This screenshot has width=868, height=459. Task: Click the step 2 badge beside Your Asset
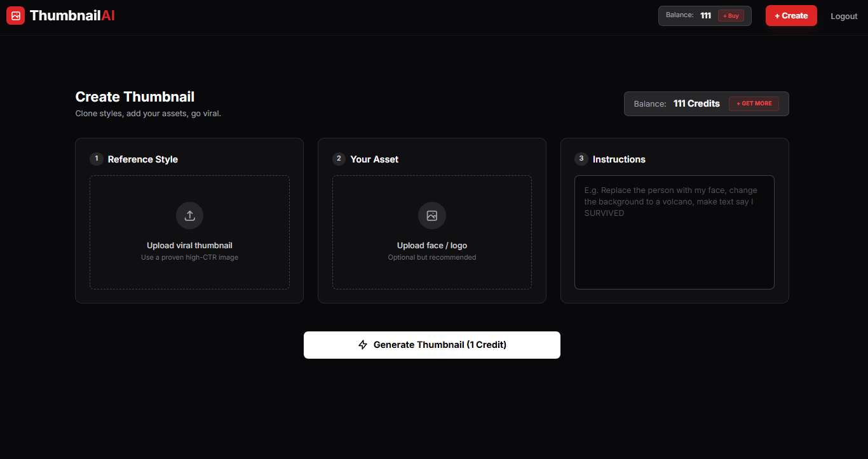(x=338, y=159)
